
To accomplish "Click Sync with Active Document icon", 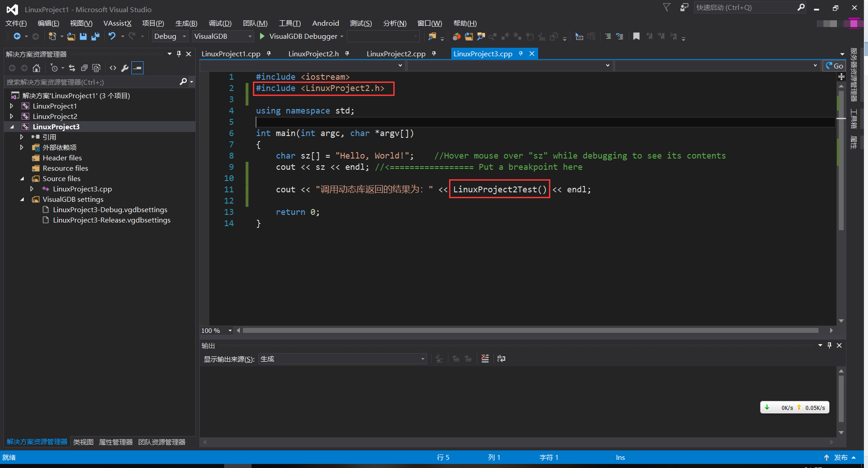I will click(x=72, y=68).
